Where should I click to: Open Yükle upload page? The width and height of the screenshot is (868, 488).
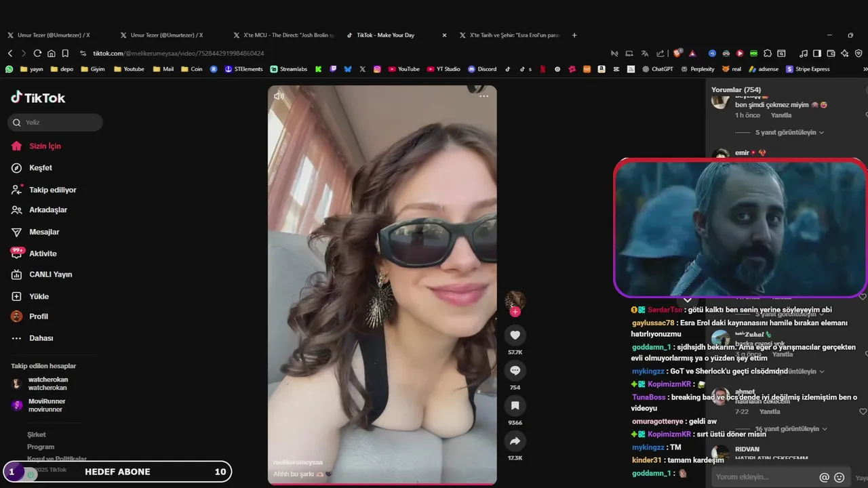coord(30,296)
